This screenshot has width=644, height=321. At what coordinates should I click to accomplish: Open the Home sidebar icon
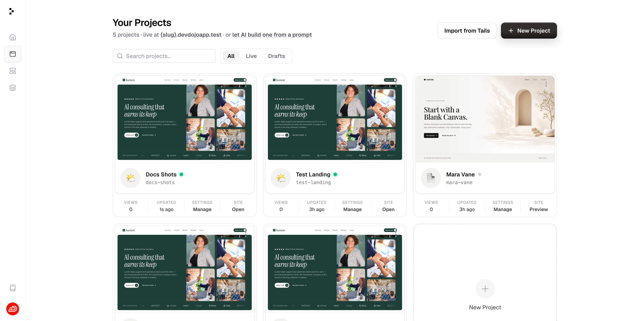12,37
